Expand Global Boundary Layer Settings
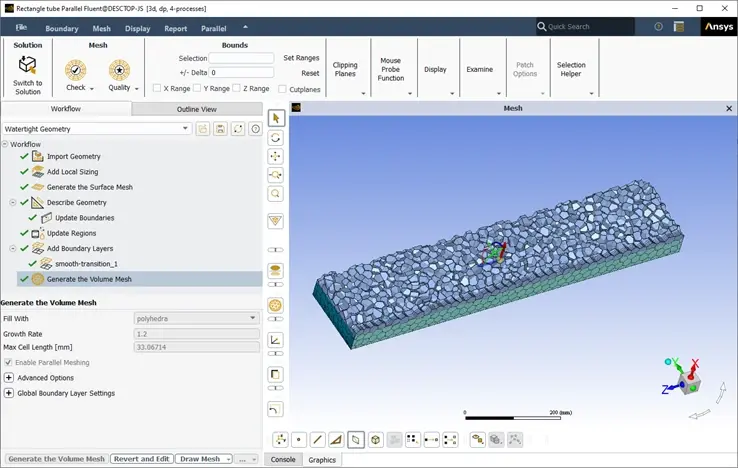This screenshot has height=468, width=738. tap(8, 393)
